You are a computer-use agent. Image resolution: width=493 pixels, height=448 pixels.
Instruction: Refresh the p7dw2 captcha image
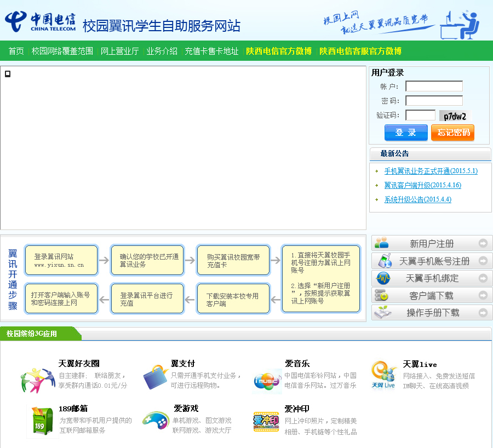click(x=455, y=116)
